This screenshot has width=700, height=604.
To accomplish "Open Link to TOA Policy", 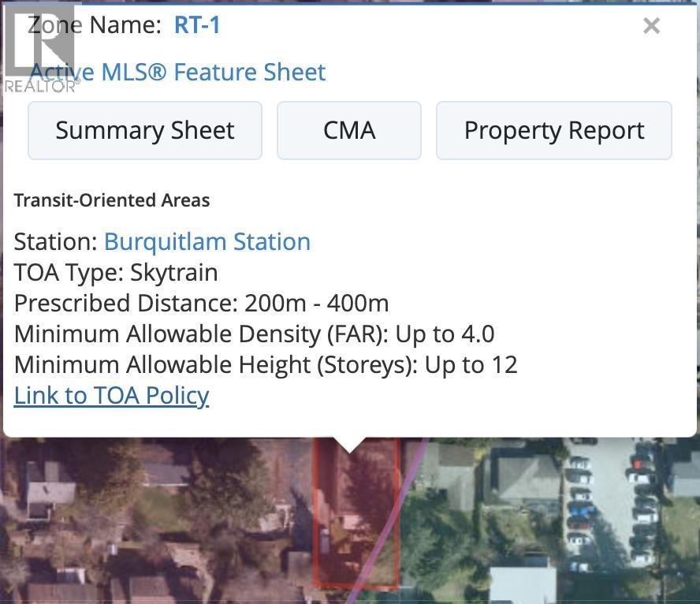I will (111, 395).
